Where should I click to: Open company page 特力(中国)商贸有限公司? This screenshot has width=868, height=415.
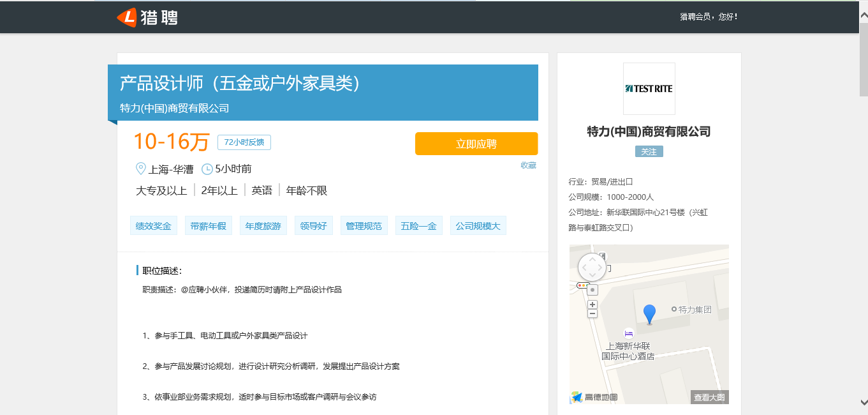[x=649, y=132]
